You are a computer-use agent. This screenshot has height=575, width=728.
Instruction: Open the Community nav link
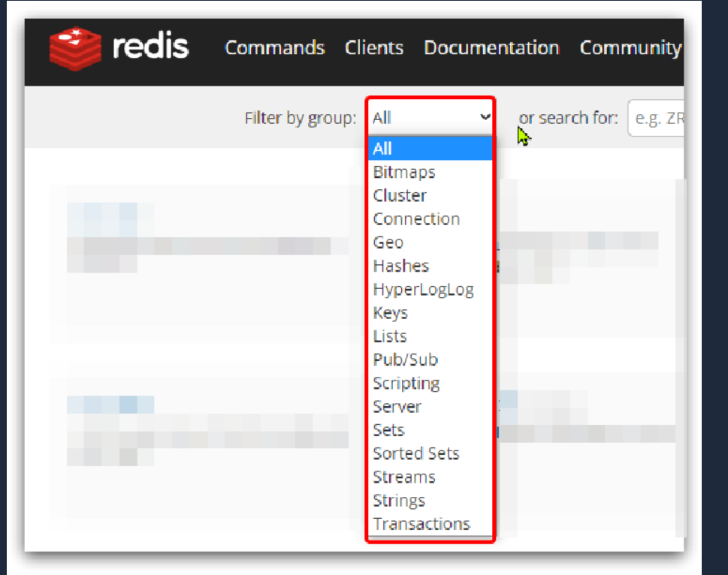(631, 48)
